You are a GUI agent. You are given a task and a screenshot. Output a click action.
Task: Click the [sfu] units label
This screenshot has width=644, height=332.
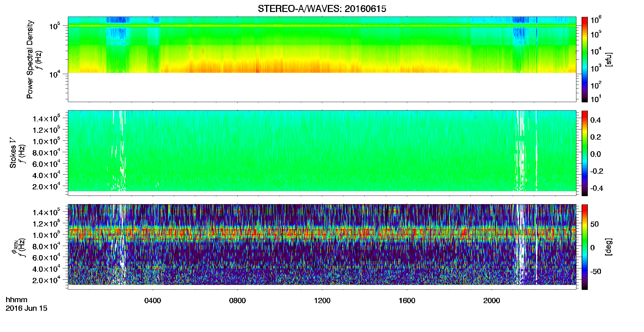(x=608, y=60)
